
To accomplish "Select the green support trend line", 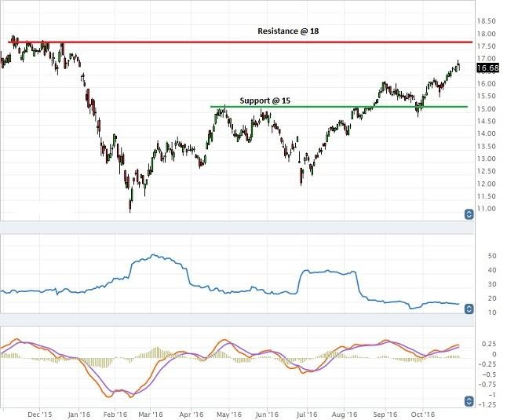I will (x=339, y=107).
